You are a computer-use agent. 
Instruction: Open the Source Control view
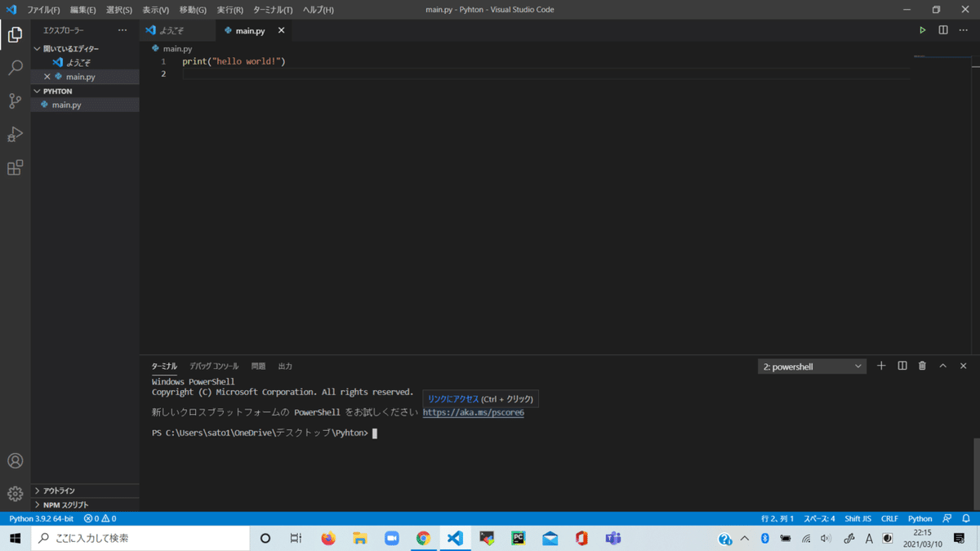coord(15,101)
